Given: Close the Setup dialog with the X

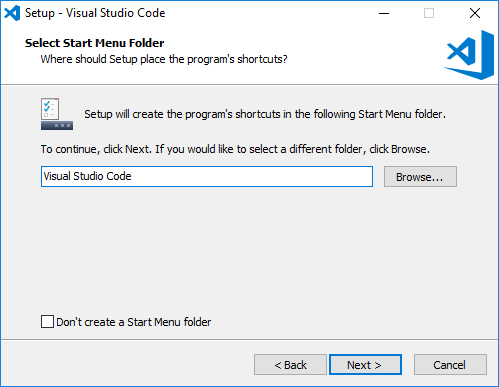Looking at the screenshot, I should tap(475, 13).
